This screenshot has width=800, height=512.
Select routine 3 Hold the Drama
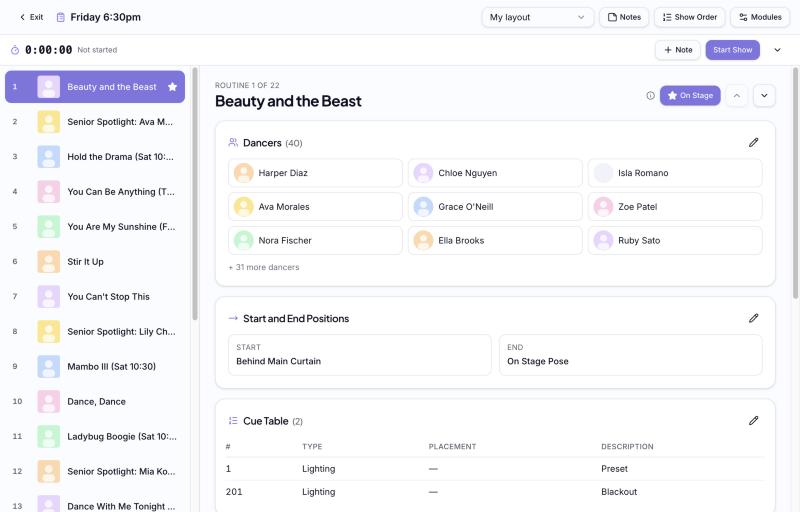click(95, 157)
